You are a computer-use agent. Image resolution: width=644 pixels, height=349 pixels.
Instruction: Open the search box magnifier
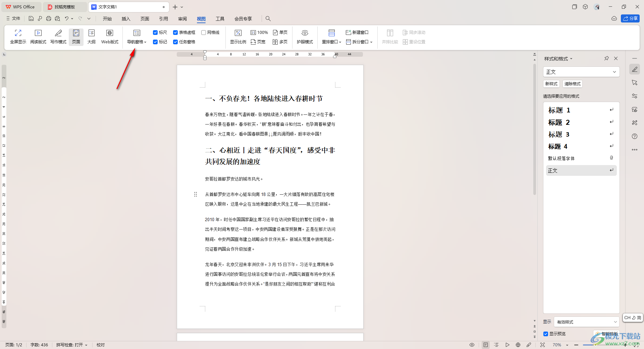268,18
